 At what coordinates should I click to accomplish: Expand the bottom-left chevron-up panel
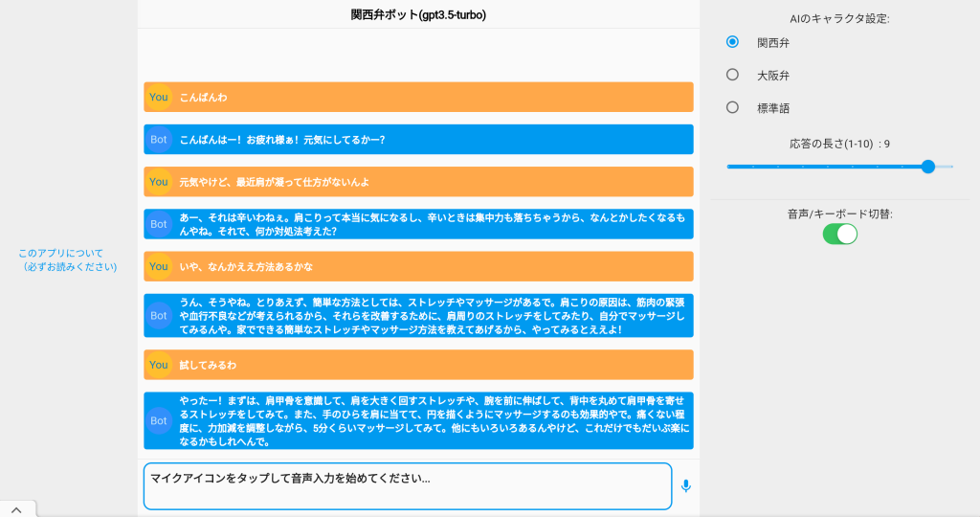[x=17, y=508]
